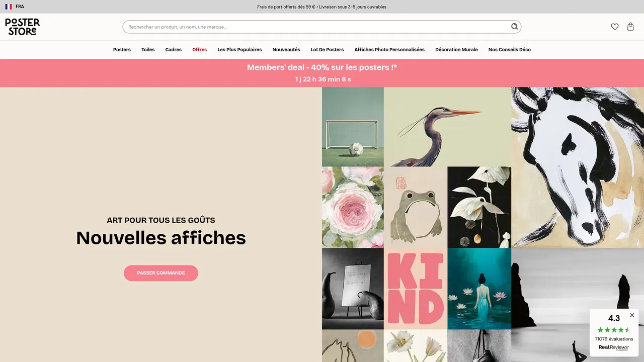Open the wishlist heart icon
Viewport: 644px width, 362px height.
click(615, 27)
